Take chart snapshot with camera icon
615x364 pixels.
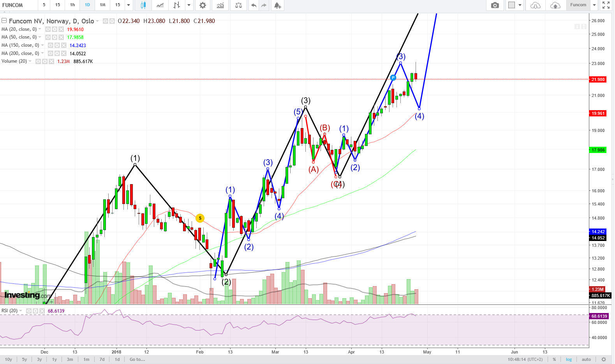point(495,5)
